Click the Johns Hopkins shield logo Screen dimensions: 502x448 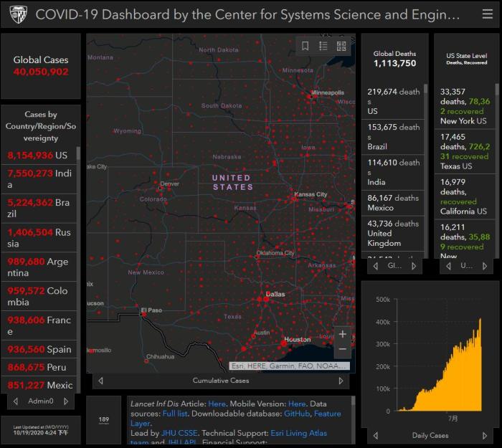[x=17, y=14]
